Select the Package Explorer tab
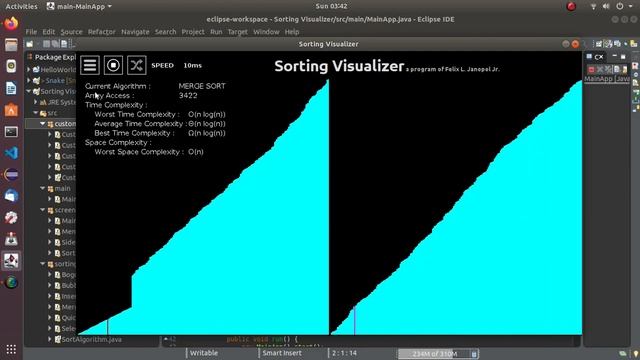This screenshot has width=640, height=360. (x=51, y=57)
